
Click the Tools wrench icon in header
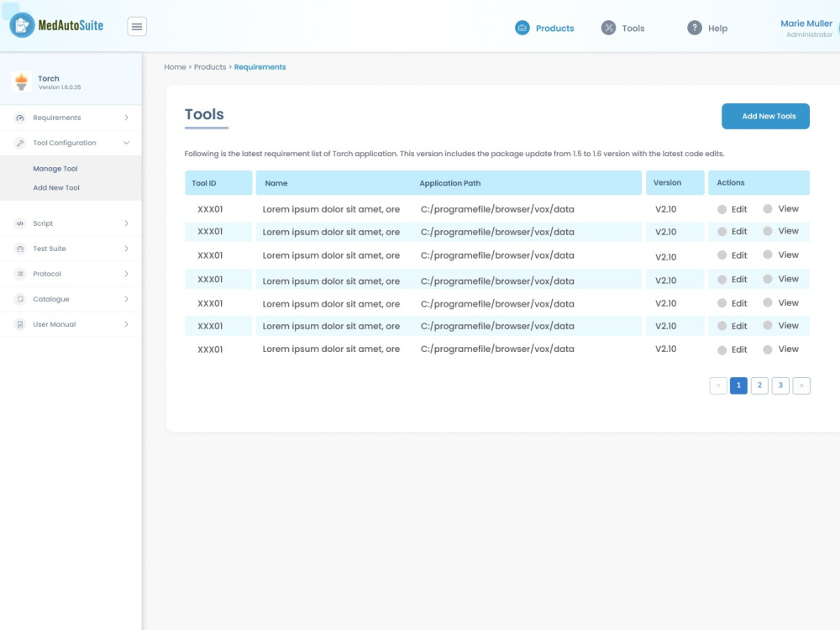point(608,28)
